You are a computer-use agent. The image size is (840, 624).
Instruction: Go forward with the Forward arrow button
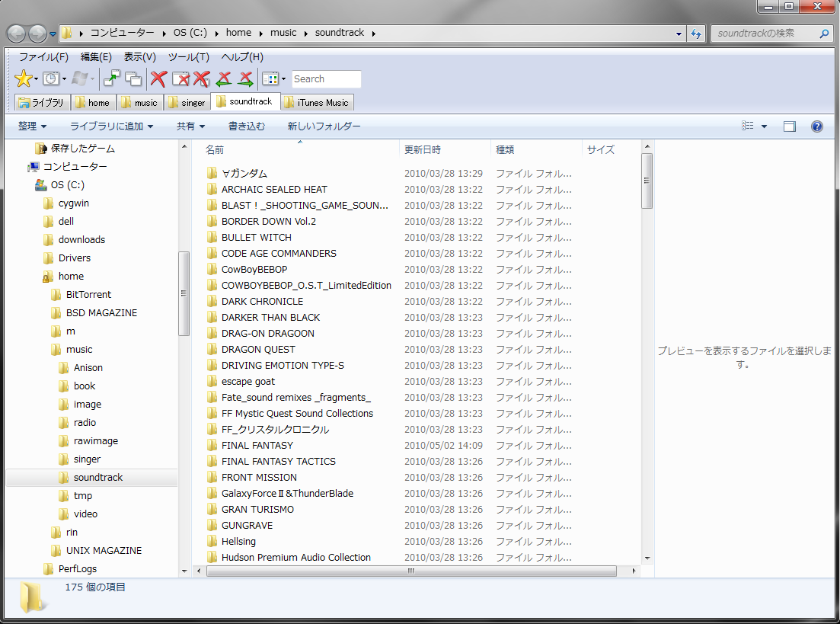point(37,34)
